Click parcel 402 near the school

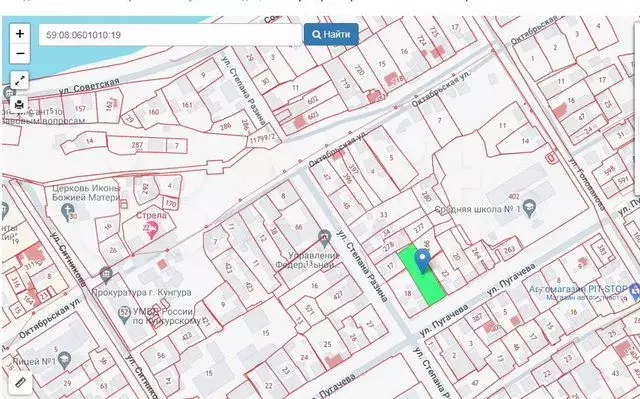tap(513, 197)
